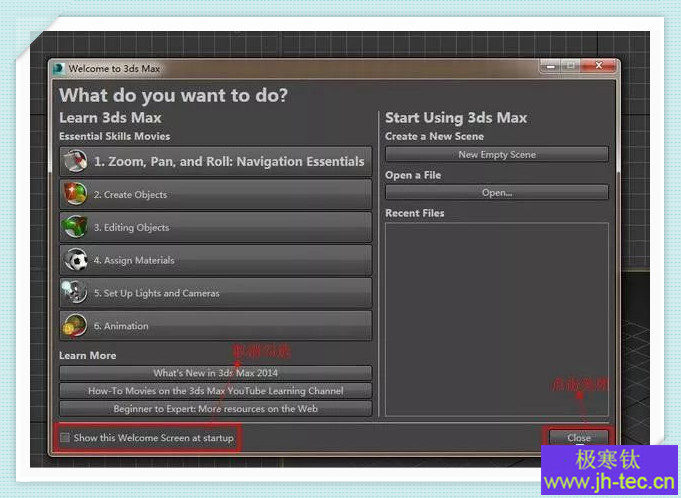Open Set Up Lights and Cameras movie
This screenshot has width=681, height=498.
click(x=215, y=293)
